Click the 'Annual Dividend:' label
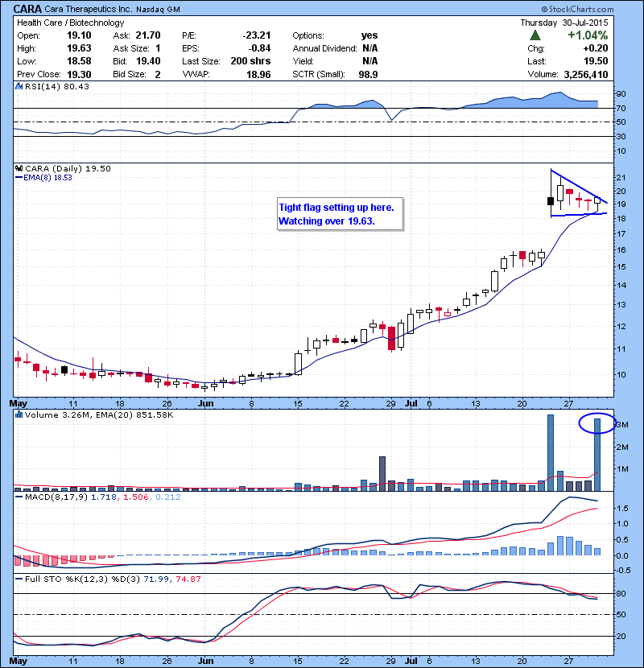 pyautogui.click(x=324, y=48)
